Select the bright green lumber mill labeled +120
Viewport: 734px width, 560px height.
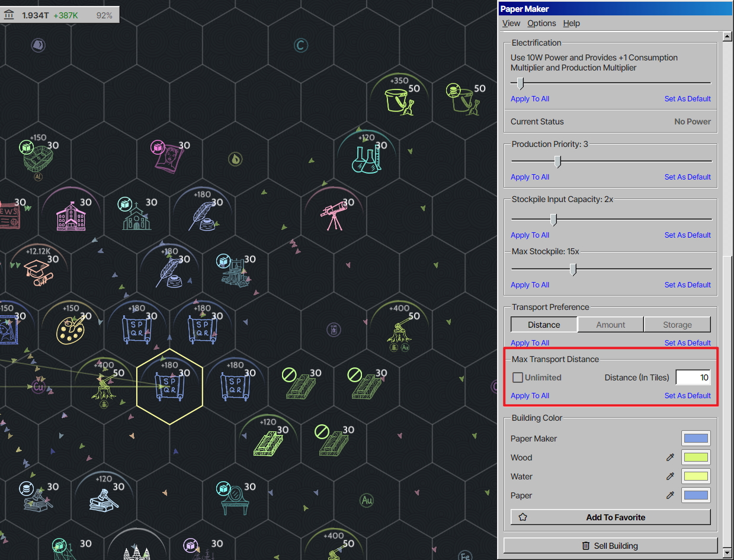tap(268, 443)
